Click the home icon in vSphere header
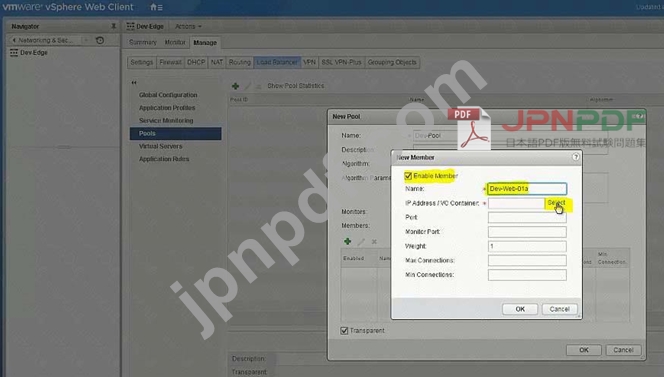 [x=154, y=7]
